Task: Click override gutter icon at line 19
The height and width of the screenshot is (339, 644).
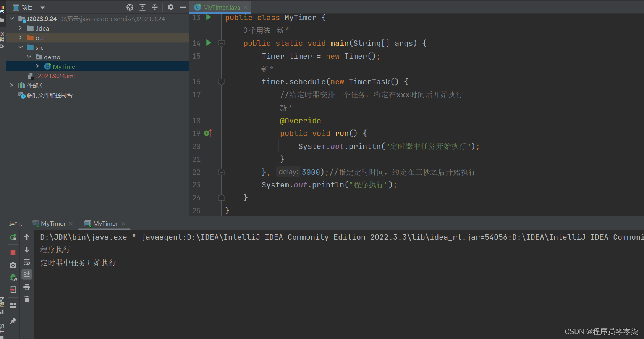Action: click(208, 133)
